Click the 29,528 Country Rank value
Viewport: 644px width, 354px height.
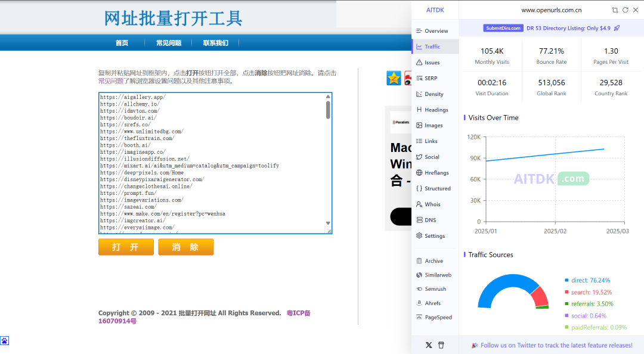pyautogui.click(x=611, y=83)
